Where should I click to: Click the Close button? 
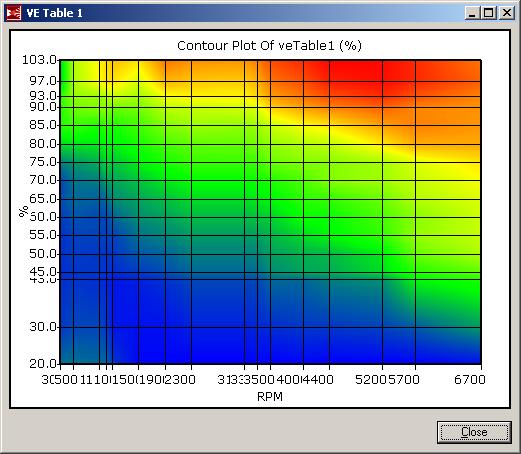click(x=474, y=432)
